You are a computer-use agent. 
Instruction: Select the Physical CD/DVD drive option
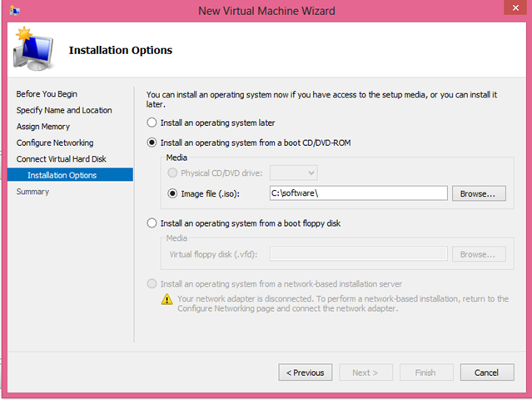(x=173, y=172)
